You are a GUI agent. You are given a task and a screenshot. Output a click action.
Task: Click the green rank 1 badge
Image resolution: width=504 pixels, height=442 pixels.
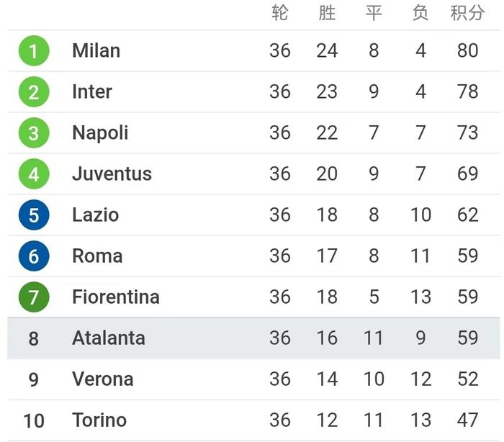34,51
